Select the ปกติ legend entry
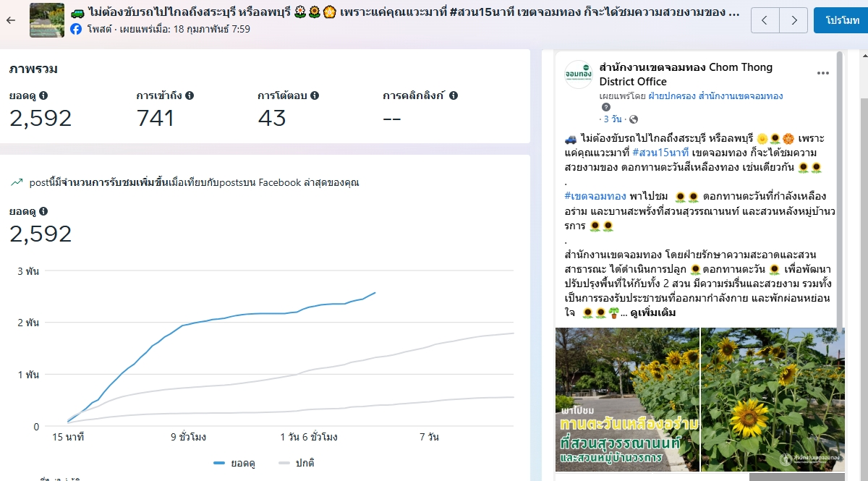This screenshot has height=481, width=868. (297, 463)
